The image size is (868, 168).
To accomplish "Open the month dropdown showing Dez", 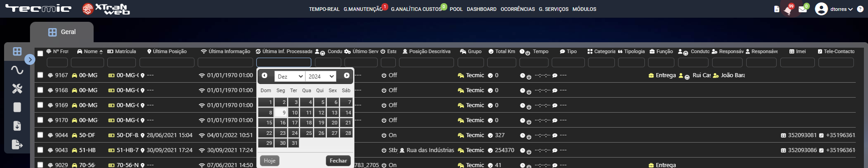I will coord(290,76).
